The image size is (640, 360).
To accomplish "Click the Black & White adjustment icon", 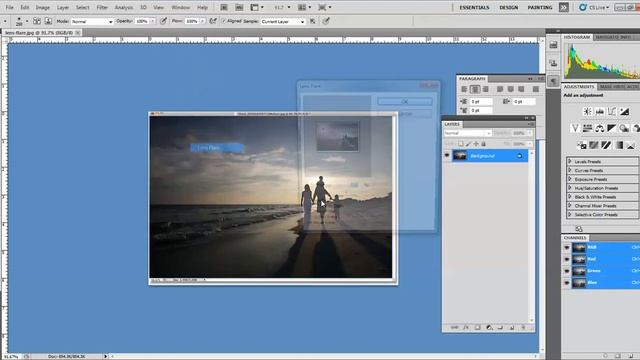I will [611, 128].
